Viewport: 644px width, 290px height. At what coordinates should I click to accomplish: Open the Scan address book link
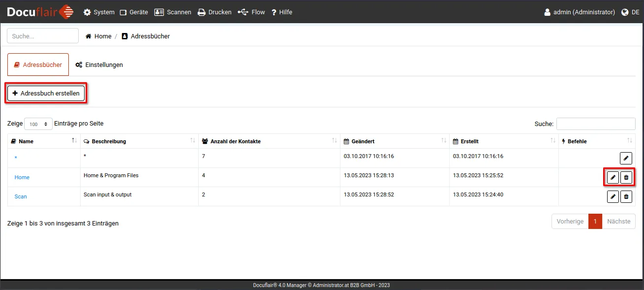click(x=21, y=196)
